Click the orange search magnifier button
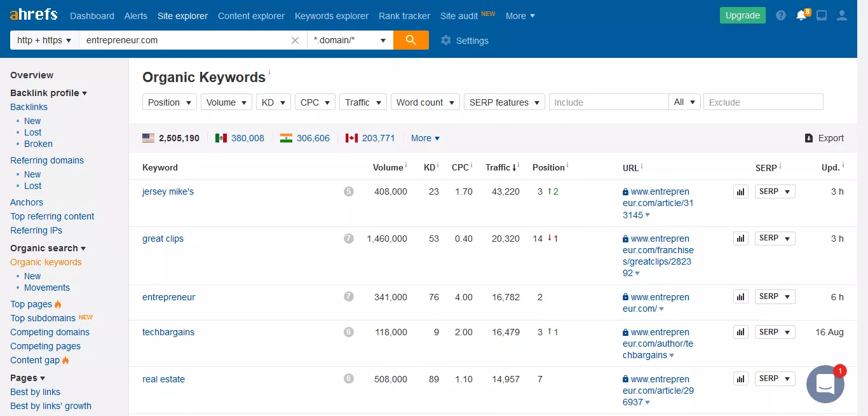The width and height of the screenshot is (868, 416). pyautogui.click(x=410, y=40)
